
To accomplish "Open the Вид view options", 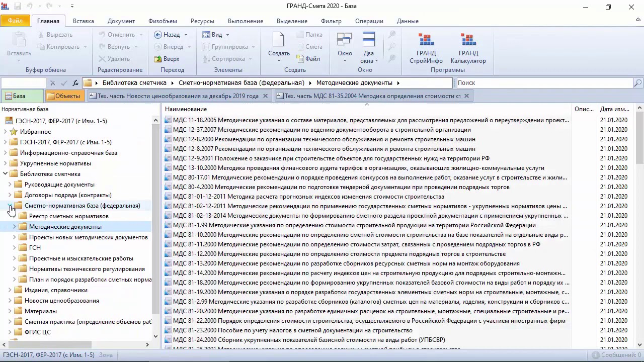I will [x=212, y=35].
